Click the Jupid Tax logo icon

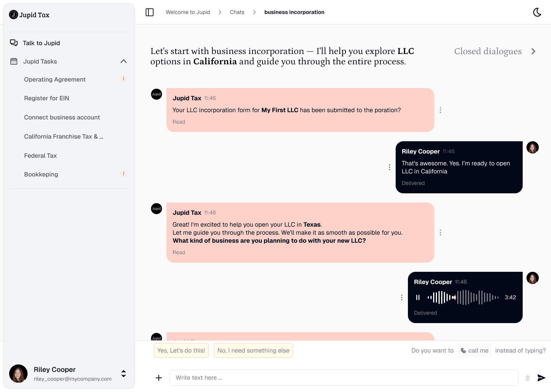[x=13, y=15]
